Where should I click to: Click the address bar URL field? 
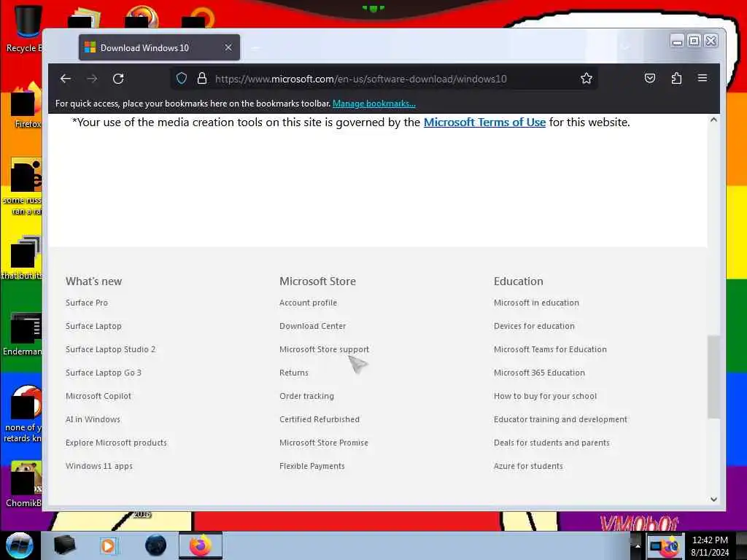tap(384, 79)
